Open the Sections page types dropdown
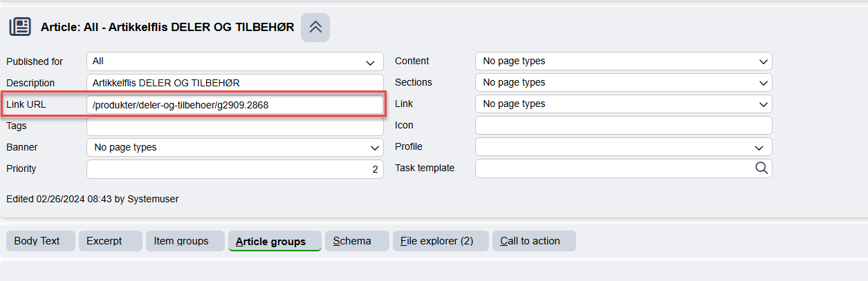868x281 pixels. 624,83
